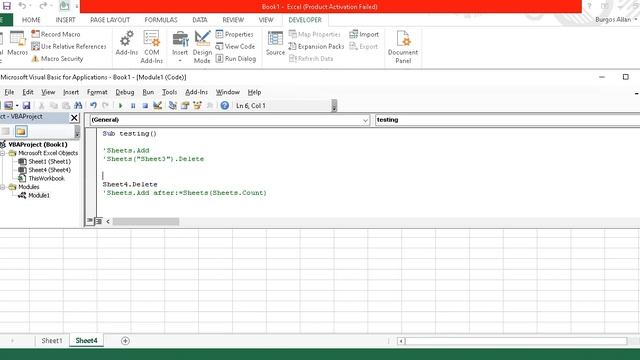Open the FORMULAS tab

click(161, 20)
